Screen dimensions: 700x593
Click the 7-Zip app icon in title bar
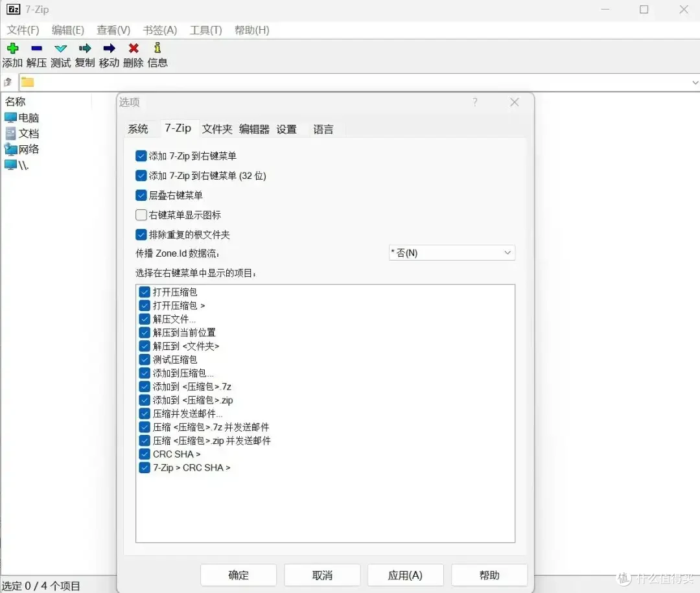point(14,9)
